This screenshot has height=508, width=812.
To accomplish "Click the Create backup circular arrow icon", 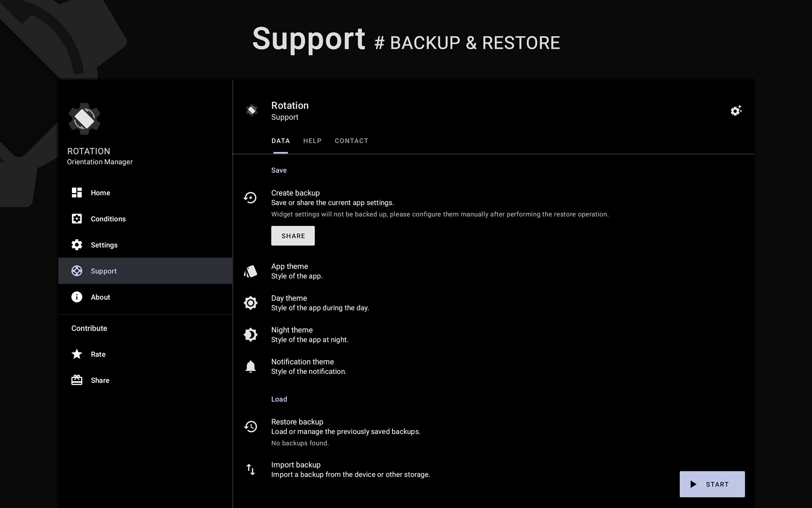I will [x=250, y=197].
